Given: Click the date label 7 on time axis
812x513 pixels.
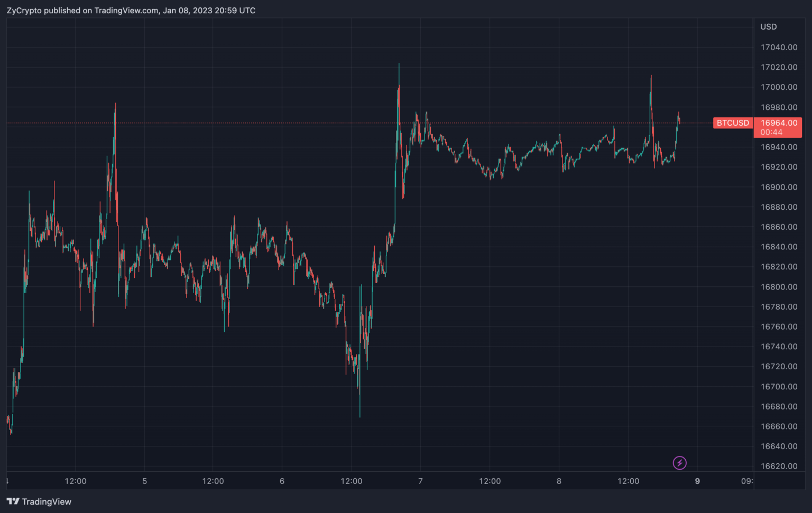Looking at the screenshot, I should coord(420,481).
